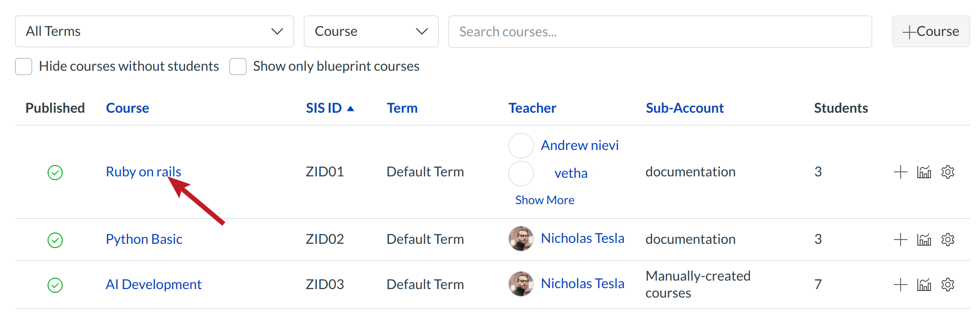Open statistics chart icon for Python Basic
Screen dimensions: 980x315
[x=924, y=240]
